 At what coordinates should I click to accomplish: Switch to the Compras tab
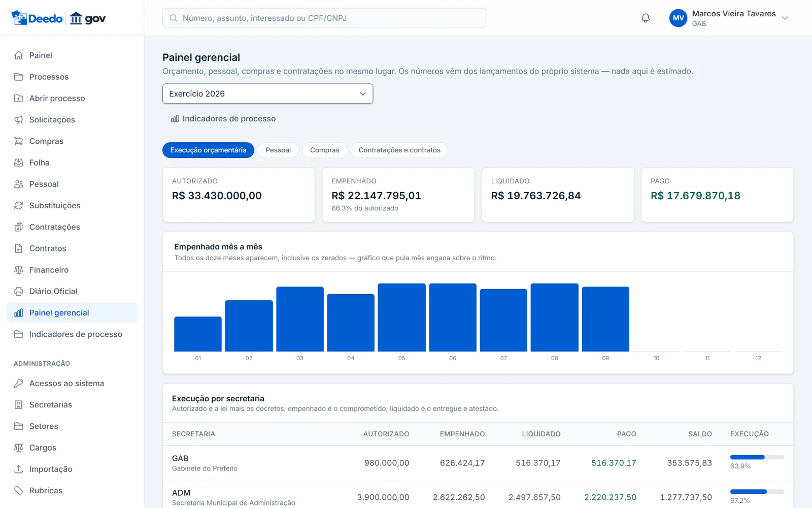[325, 150]
